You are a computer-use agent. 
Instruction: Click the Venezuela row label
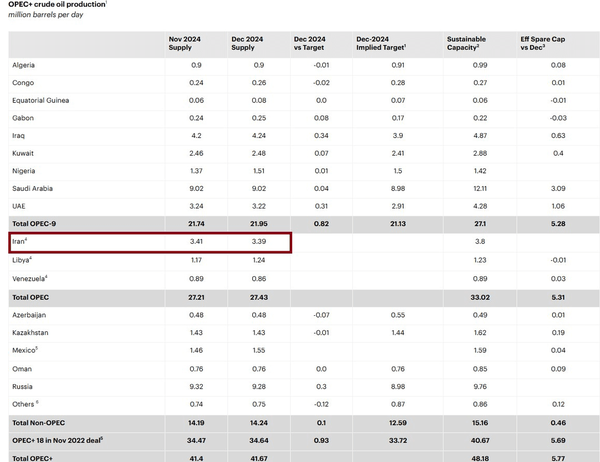29,278
